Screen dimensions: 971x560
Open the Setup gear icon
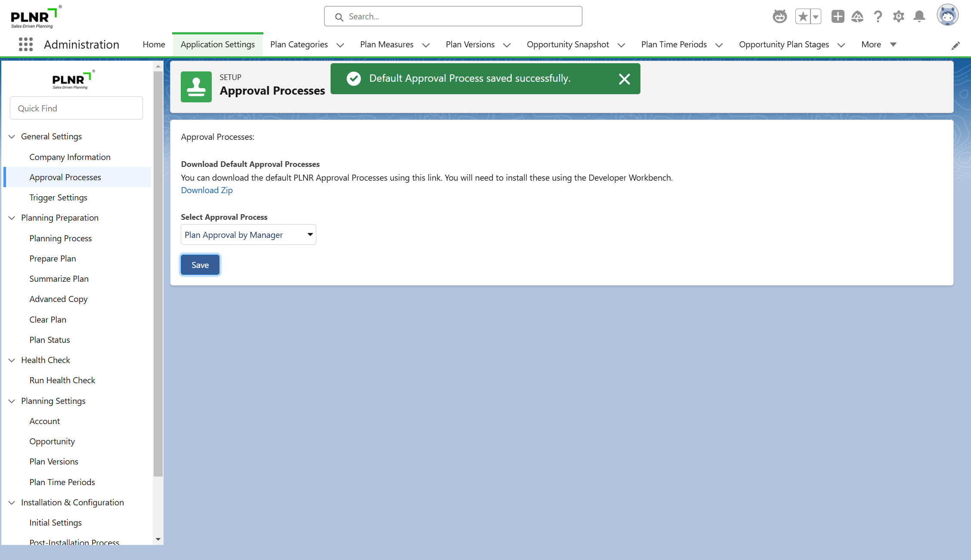898,17
